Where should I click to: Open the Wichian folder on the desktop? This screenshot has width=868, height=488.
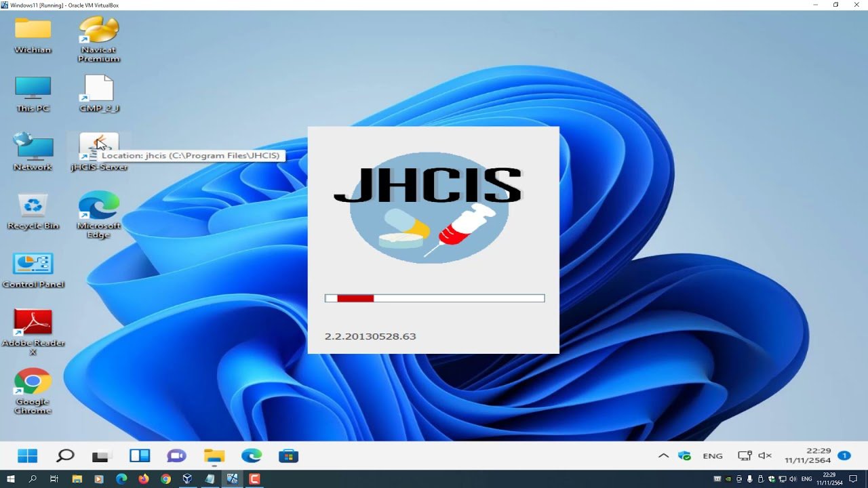[32, 30]
